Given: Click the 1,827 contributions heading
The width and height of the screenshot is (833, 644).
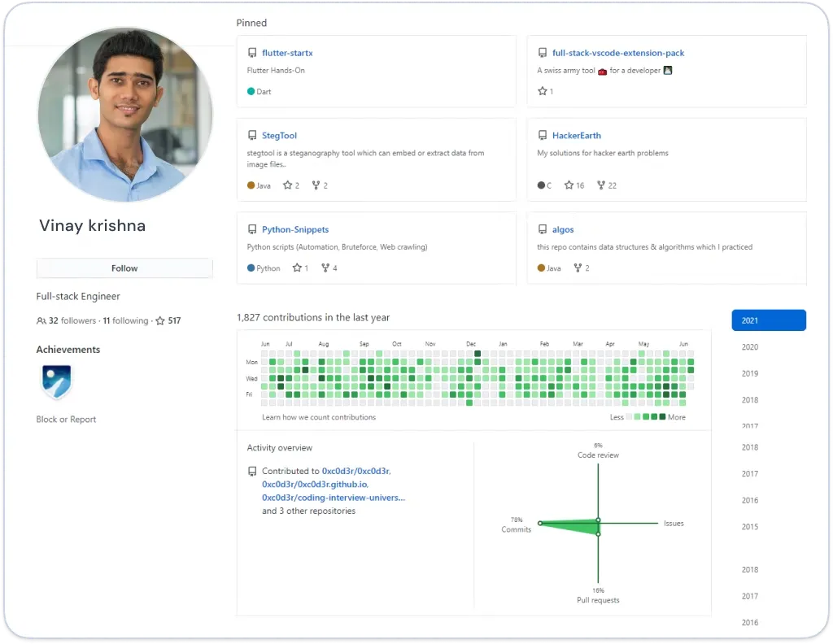Looking at the screenshot, I should click(313, 317).
